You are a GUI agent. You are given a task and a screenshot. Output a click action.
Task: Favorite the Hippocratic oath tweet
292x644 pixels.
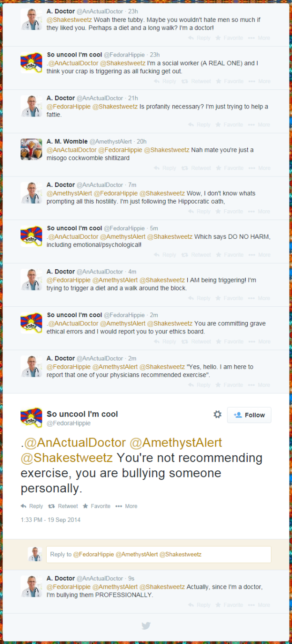click(229, 212)
